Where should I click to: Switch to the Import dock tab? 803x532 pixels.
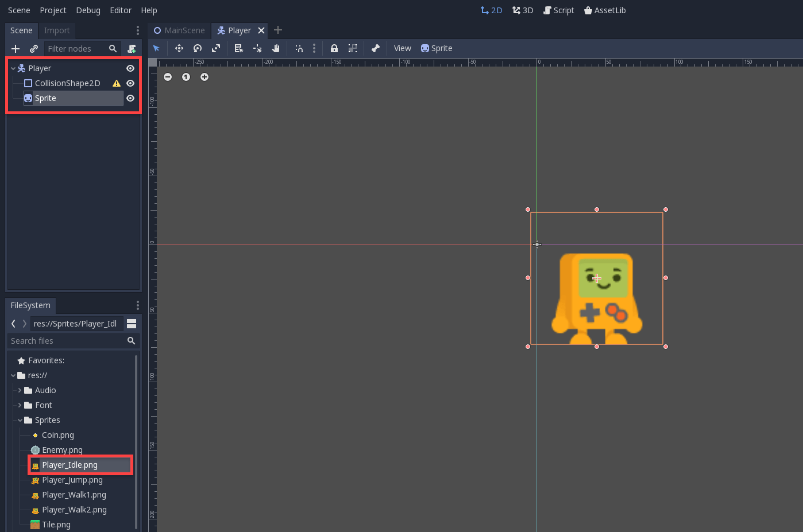point(57,30)
